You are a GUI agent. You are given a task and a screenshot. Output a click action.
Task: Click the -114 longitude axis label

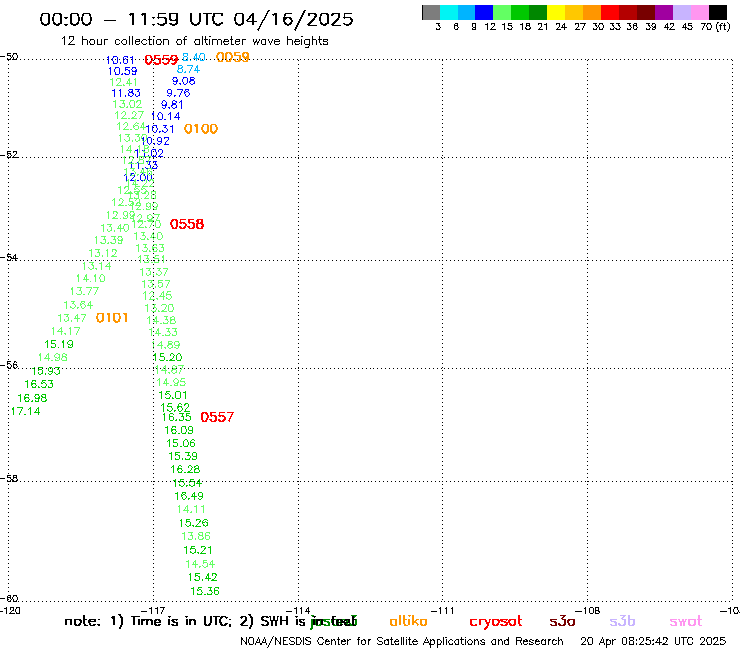298,610
